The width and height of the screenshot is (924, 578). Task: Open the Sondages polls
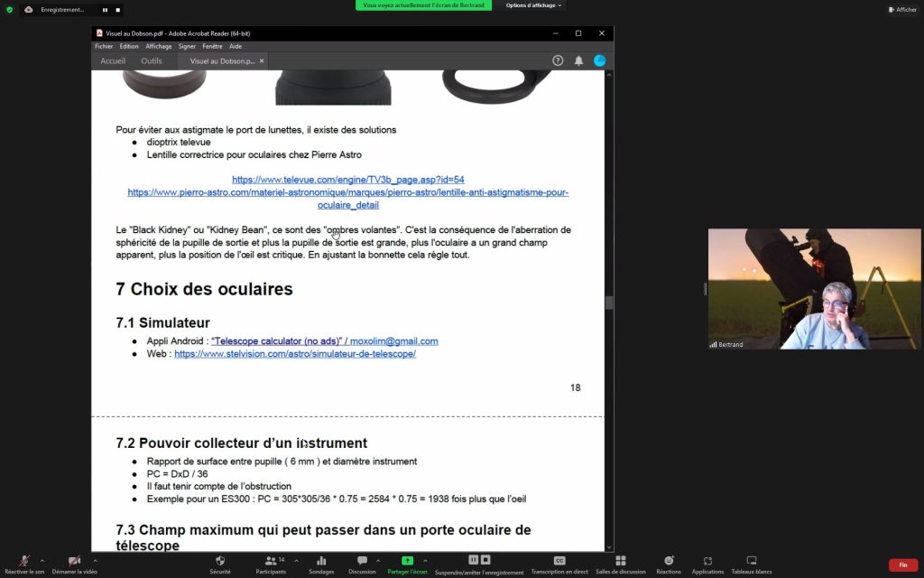coord(321,564)
